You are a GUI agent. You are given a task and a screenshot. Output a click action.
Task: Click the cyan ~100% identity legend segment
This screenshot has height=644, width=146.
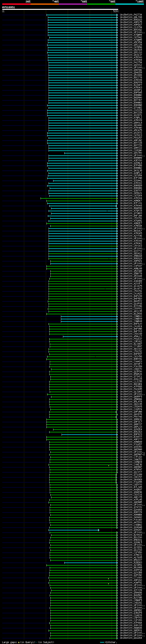pyautogui.click(x=130, y=4)
